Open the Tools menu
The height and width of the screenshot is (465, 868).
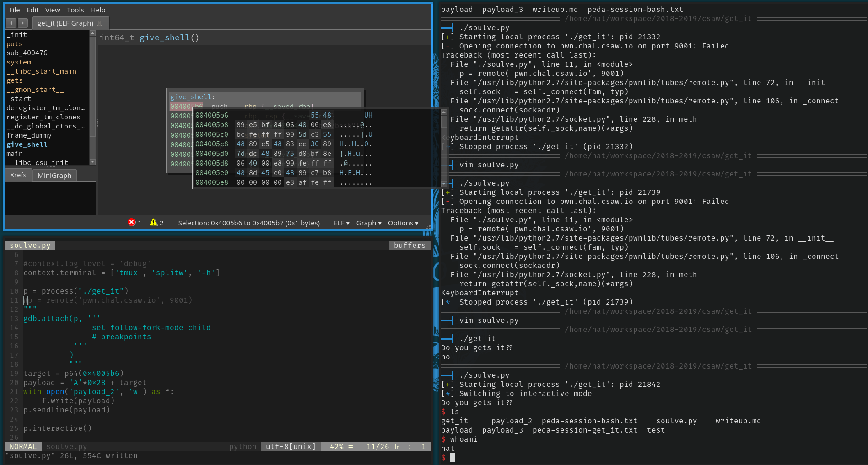pos(75,10)
